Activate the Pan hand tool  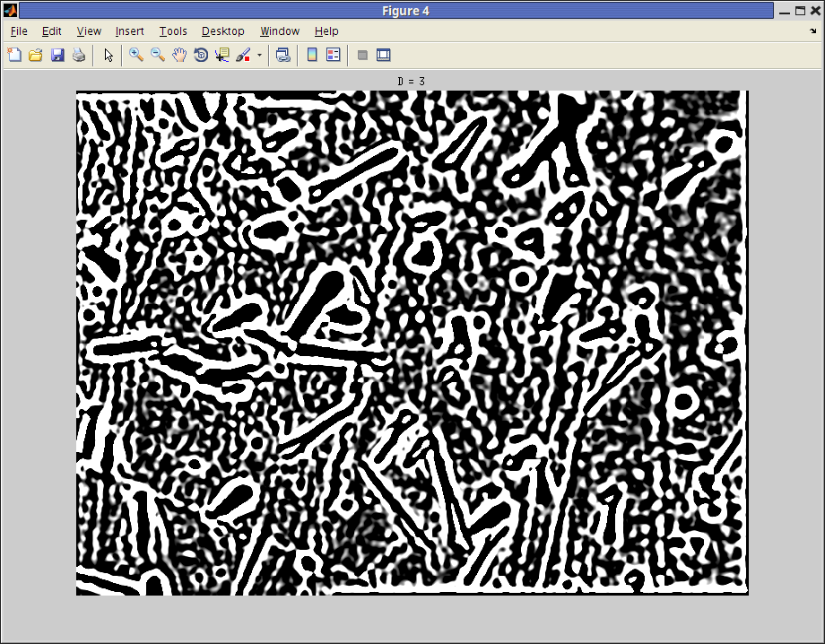click(x=179, y=55)
